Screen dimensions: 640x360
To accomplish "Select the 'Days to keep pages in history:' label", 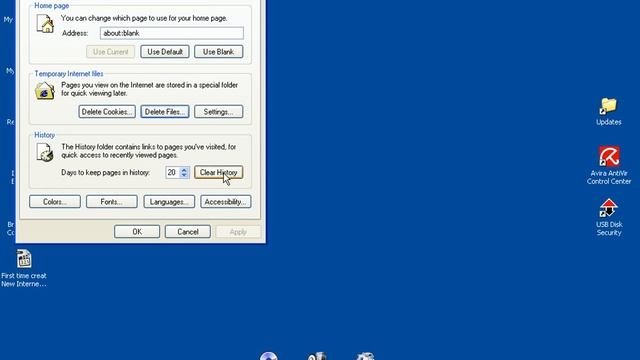I will point(106,173).
